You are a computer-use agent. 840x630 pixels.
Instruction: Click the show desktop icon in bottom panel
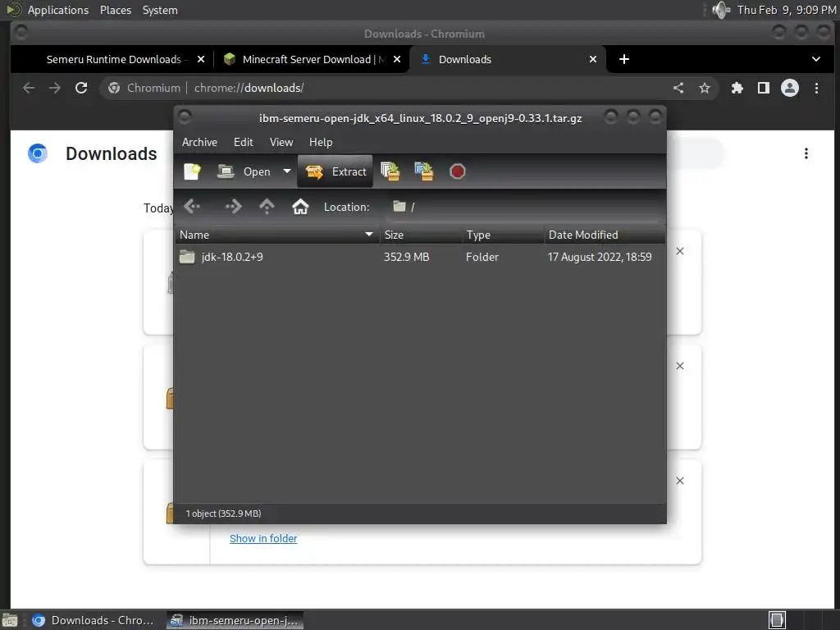(x=10, y=620)
